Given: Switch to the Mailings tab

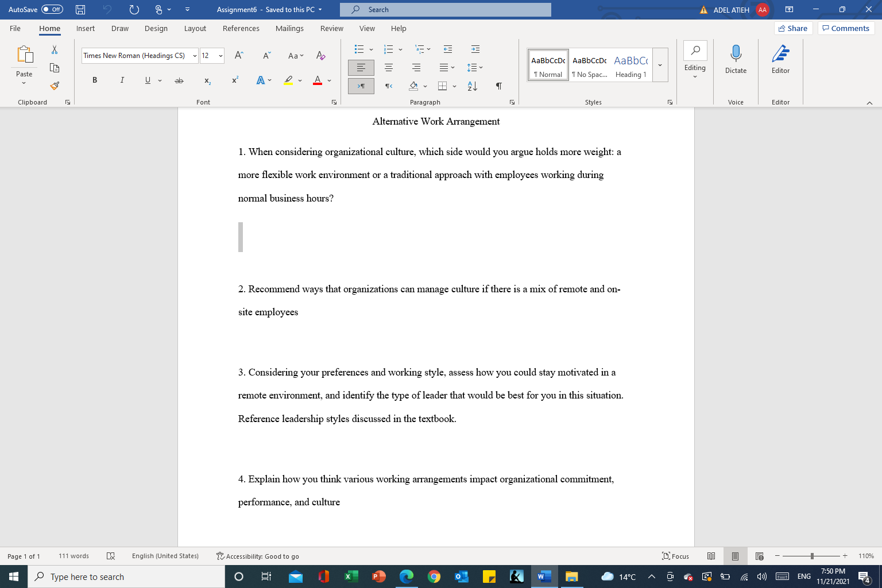Looking at the screenshot, I should 289,28.
